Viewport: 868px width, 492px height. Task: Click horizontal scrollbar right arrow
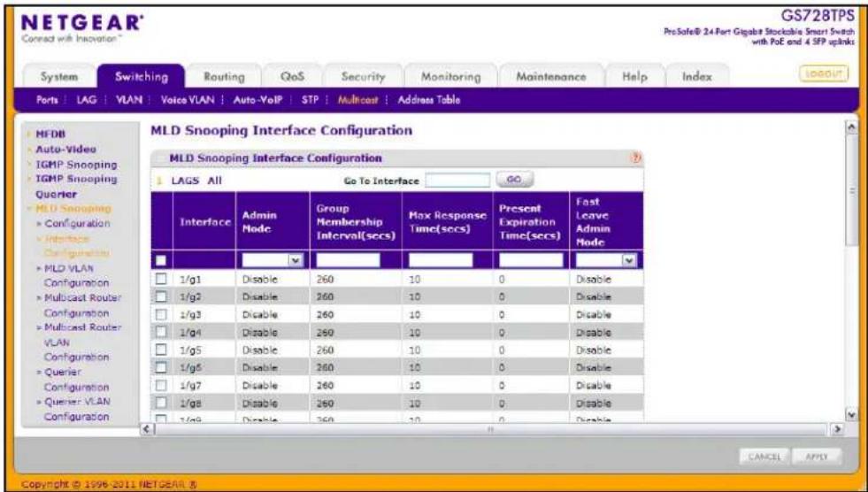tap(838, 429)
